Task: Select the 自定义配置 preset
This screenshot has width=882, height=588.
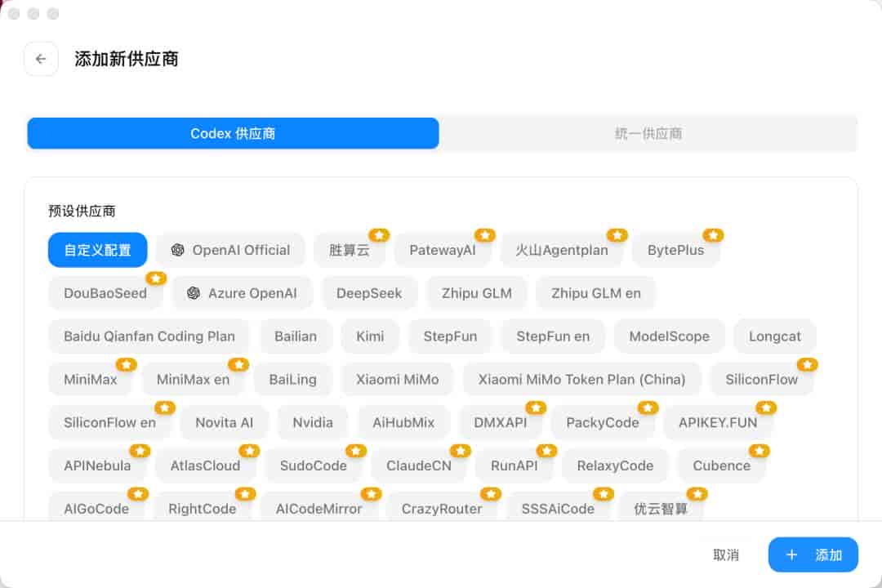Action: coord(97,250)
